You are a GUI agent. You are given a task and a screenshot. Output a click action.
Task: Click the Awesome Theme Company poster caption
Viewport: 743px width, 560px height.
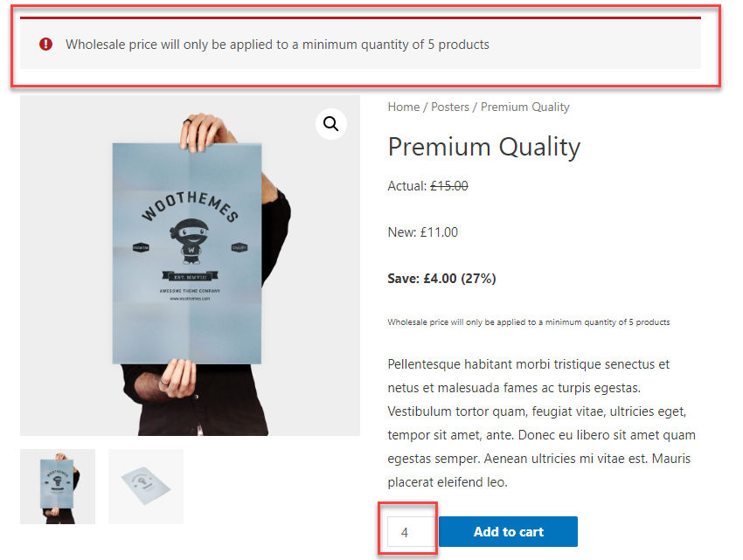coord(190,290)
